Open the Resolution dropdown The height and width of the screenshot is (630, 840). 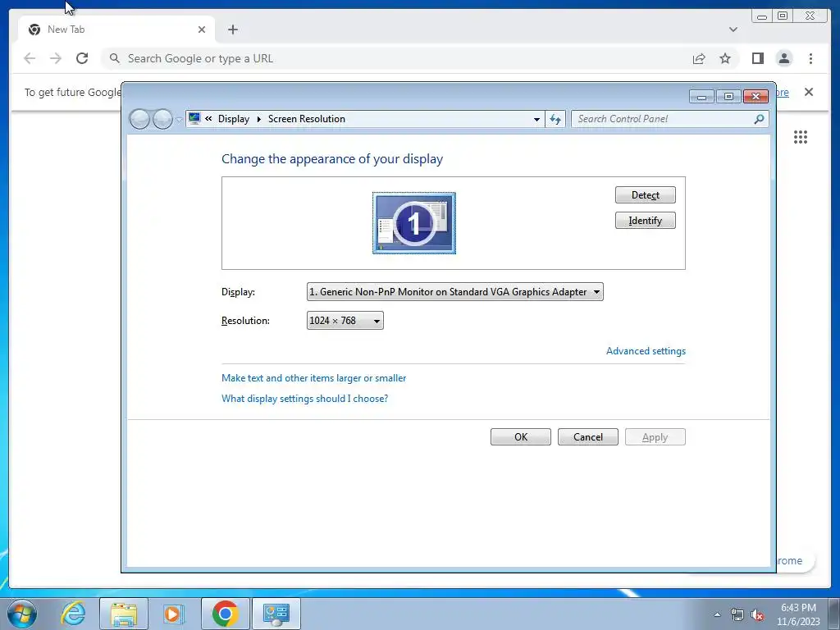(345, 321)
